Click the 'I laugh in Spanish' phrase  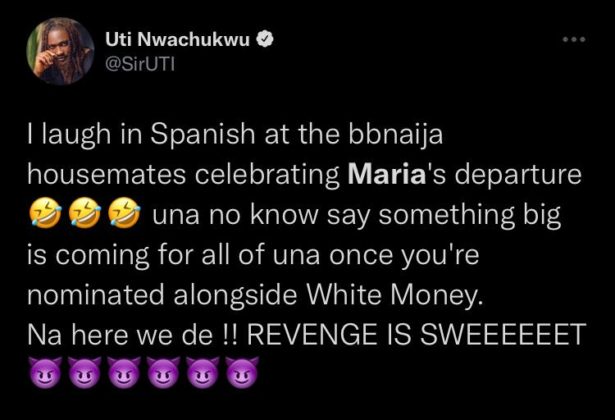(x=141, y=135)
